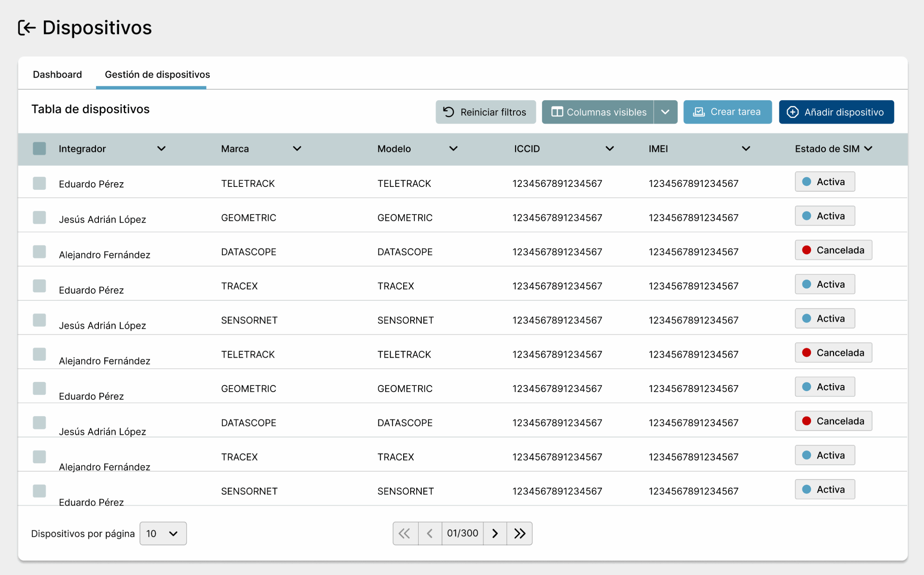The height and width of the screenshot is (575, 924).
Task: Go to the first page with double-left arrows
Action: click(405, 533)
